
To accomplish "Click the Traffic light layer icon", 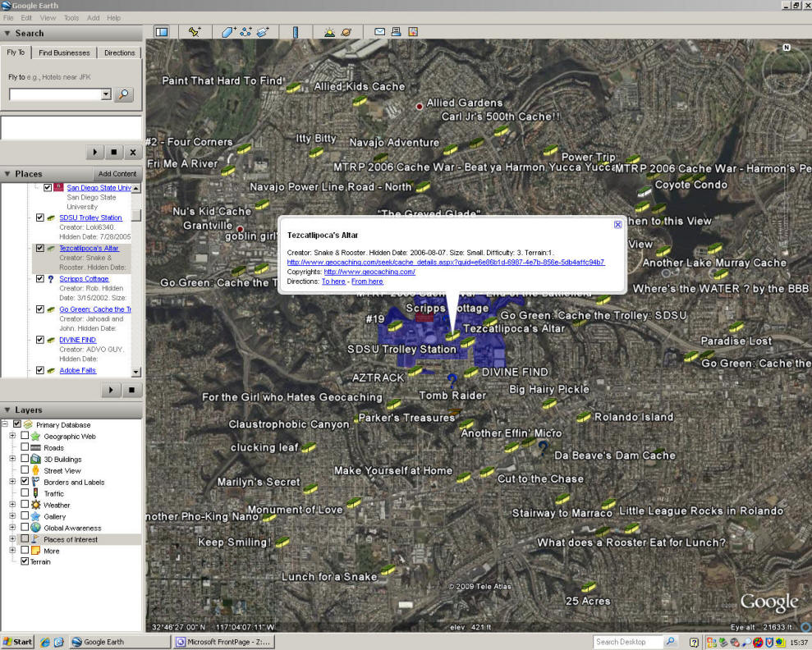I will (x=36, y=493).
